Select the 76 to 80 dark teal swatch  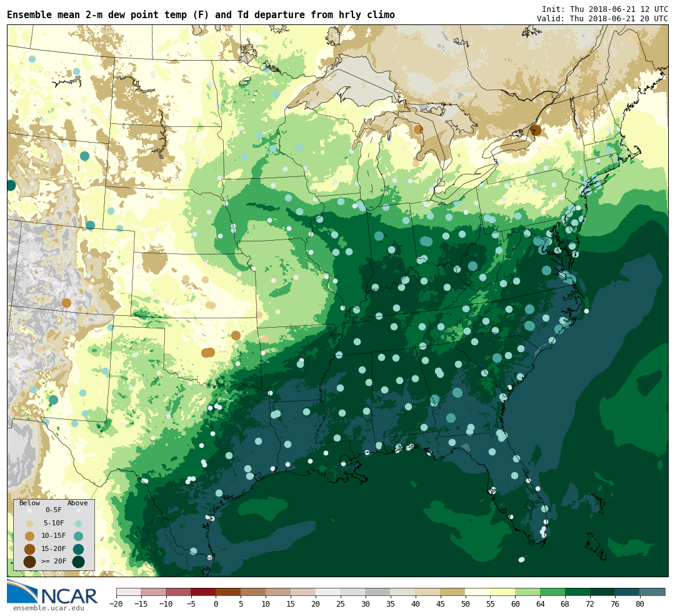(627, 592)
